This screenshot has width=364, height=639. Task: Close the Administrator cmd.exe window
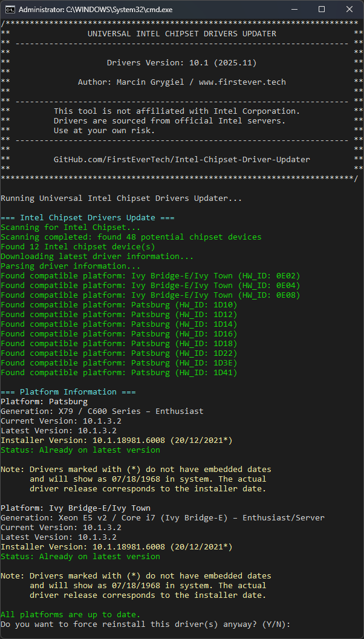pyautogui.click(x=349, y=10)
